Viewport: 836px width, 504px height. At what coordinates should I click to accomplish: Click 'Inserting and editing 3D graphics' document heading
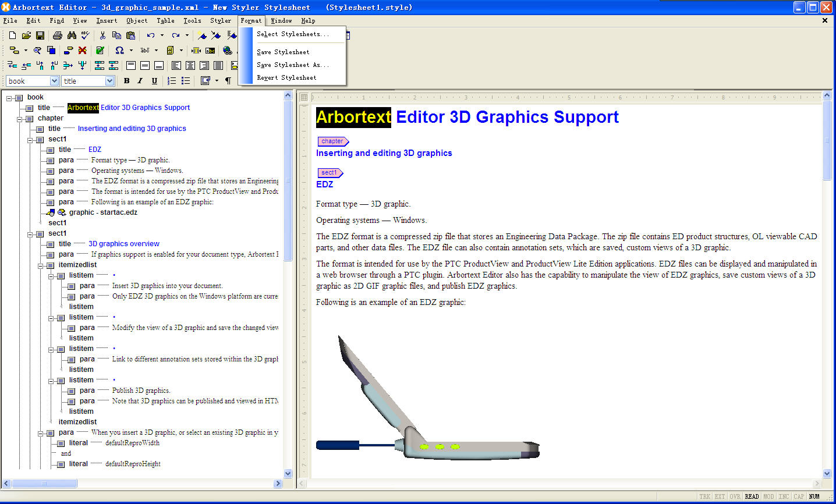click(x=384, y=153)
